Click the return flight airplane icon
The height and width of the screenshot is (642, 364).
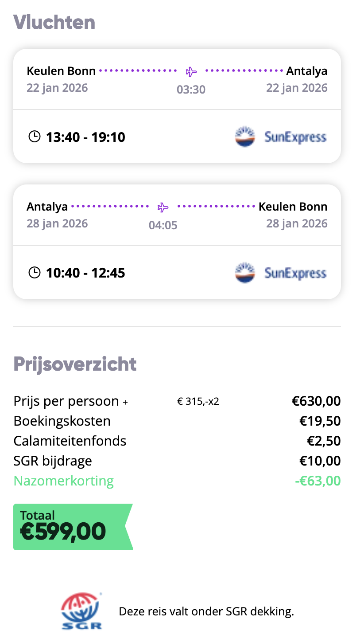click(x=163, y=207)
